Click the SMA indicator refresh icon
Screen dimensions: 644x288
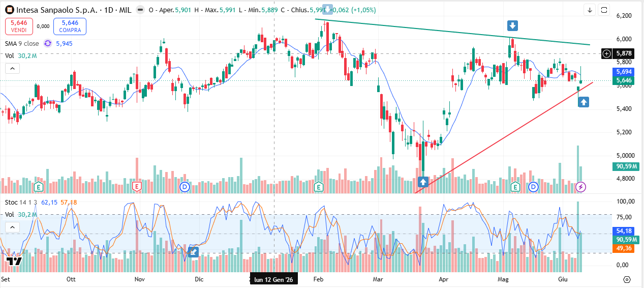[x=48, y=44]
